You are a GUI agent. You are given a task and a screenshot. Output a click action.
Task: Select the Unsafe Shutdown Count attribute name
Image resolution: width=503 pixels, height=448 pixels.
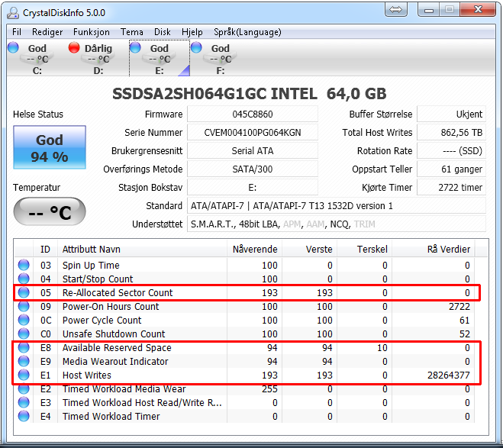[114, 334]
